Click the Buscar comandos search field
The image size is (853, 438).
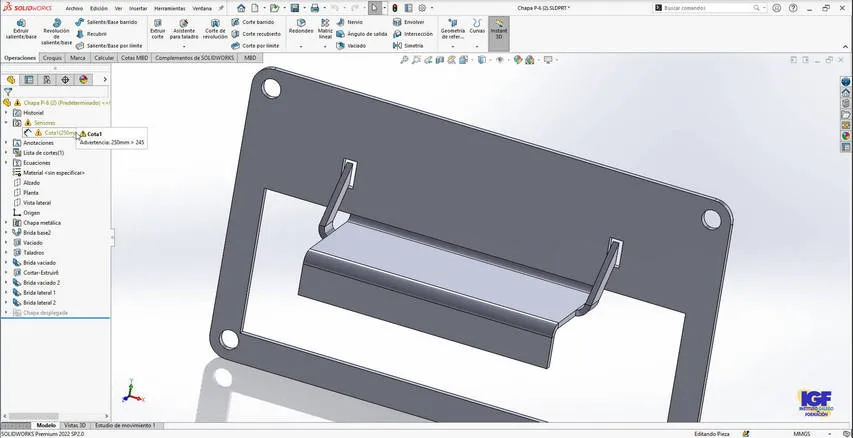(708, 8)
